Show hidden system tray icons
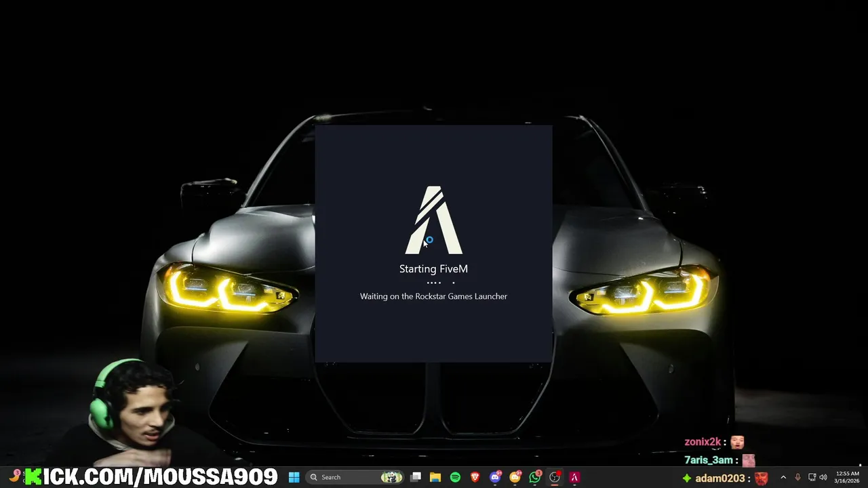Viewport: 868px width, 488px height. 783,477
